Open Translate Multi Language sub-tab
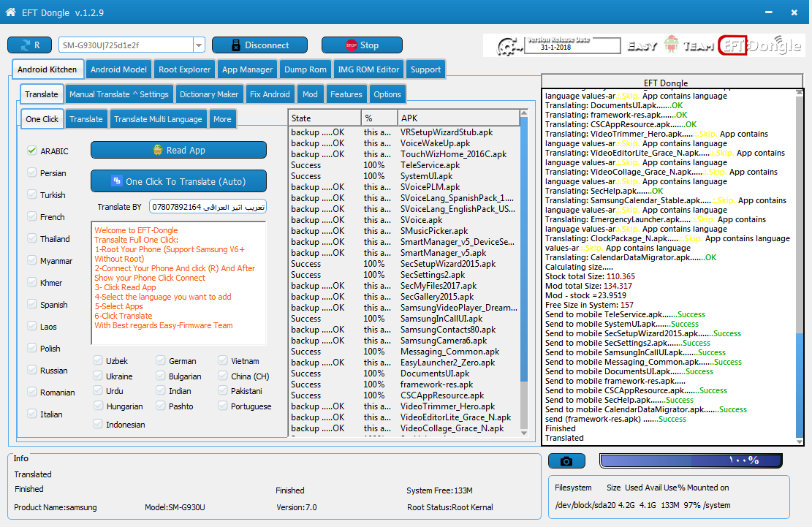 click(x=158, y=119)
